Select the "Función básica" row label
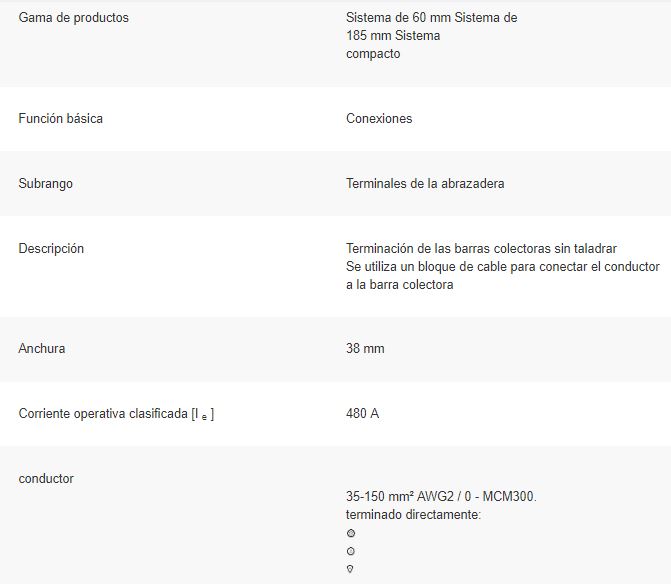The height and width of the screenshot is (584, 671). [60, 119]
